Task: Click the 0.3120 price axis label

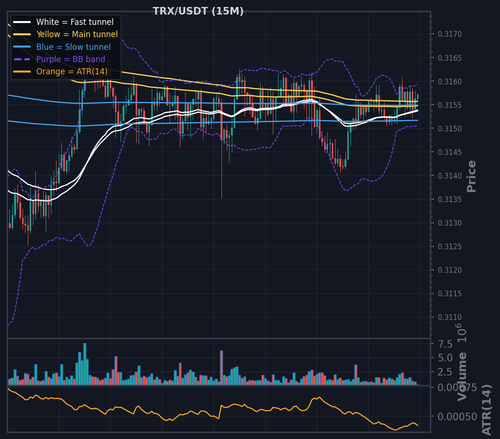Action: click(450, 270)
